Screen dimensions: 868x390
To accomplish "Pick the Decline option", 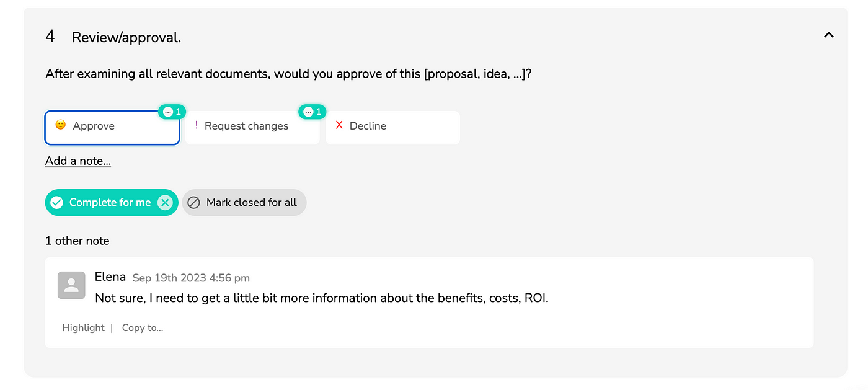I will click(x=392, y=128).
